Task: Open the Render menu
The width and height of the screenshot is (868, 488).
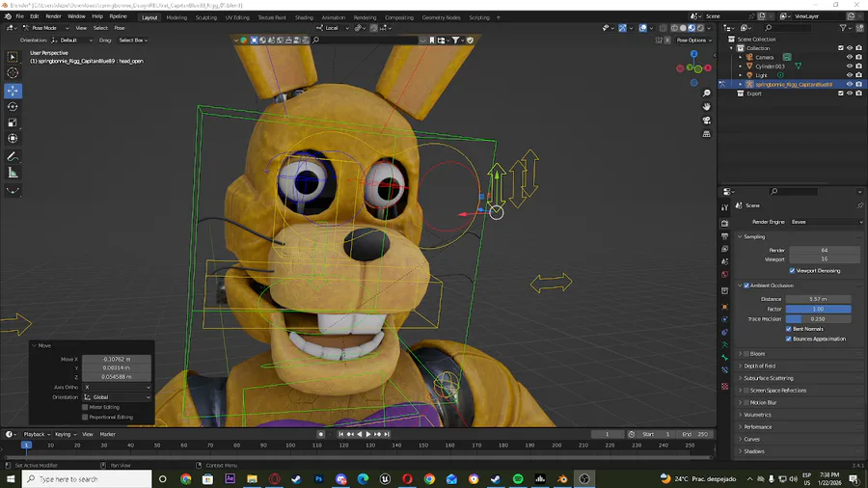Action: click(x=54, y=16)
